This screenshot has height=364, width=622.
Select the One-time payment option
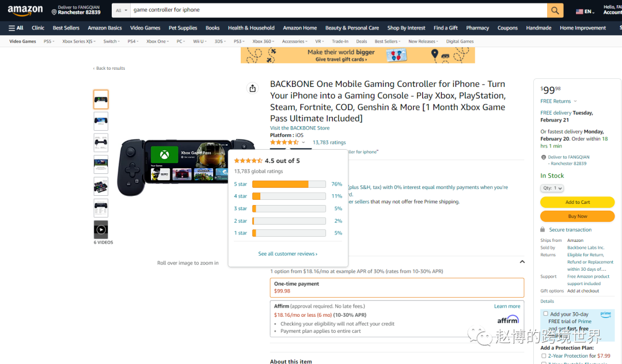pos(397,287)
